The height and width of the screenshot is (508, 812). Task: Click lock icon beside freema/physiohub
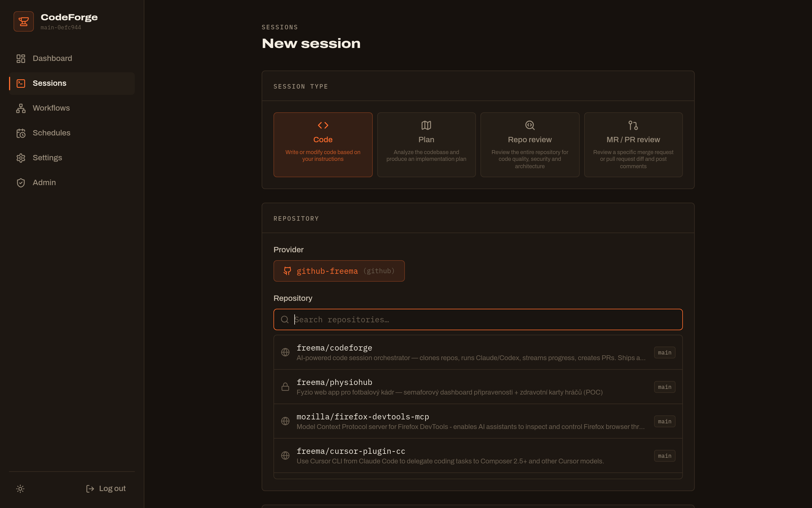pyautogui.click(x=285, y=387)
